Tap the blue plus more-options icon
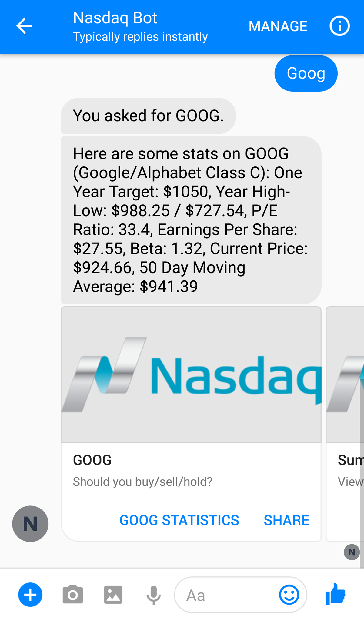This screenshot has width=364, height=621. pos(30,595)
